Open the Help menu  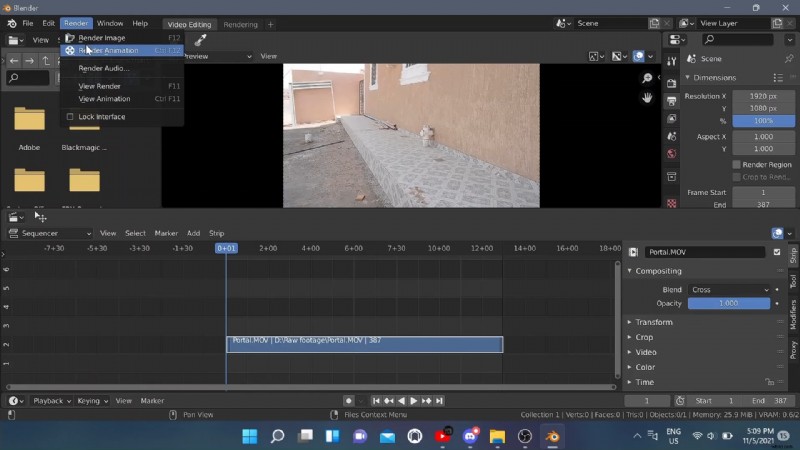(x=140, y=23)
